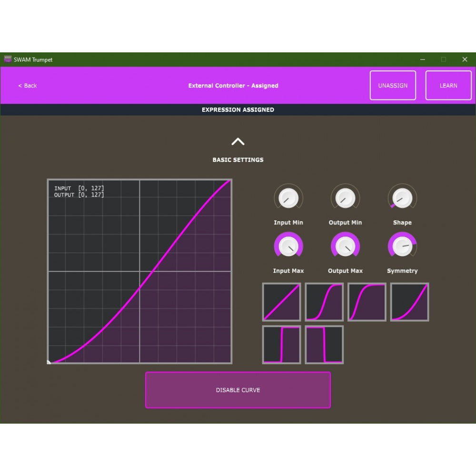Choose the inverted S-curve preset
This screenshot has height=476, width=476.
(367, 301)
